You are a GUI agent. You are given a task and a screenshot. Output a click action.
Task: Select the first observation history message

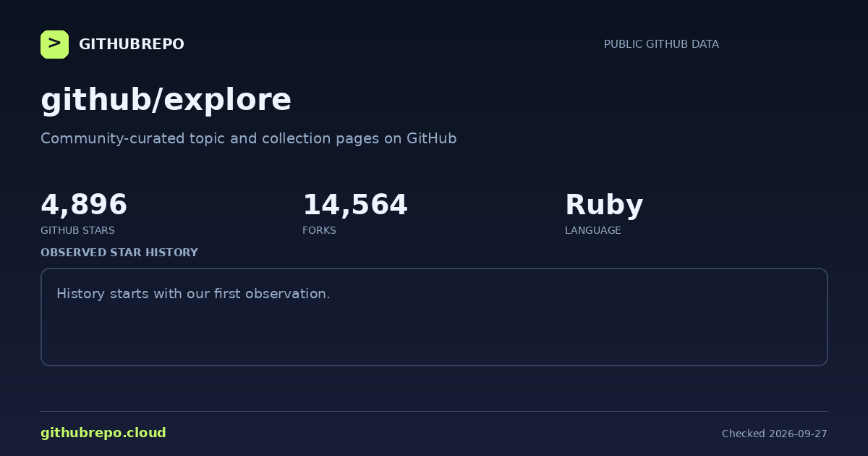pos(193,294)
